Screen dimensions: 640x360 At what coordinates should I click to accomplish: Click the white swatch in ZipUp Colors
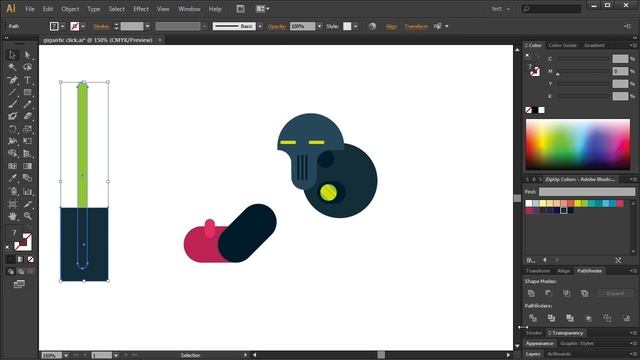529,203
